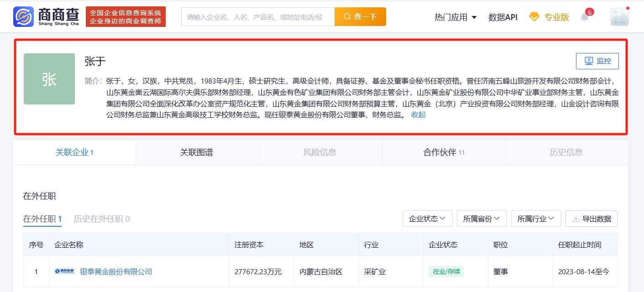Click the Shang Shang Cha logo
The height and width of the screenshot is (292, 644).
pyautogui.click(x=46, y=16)
